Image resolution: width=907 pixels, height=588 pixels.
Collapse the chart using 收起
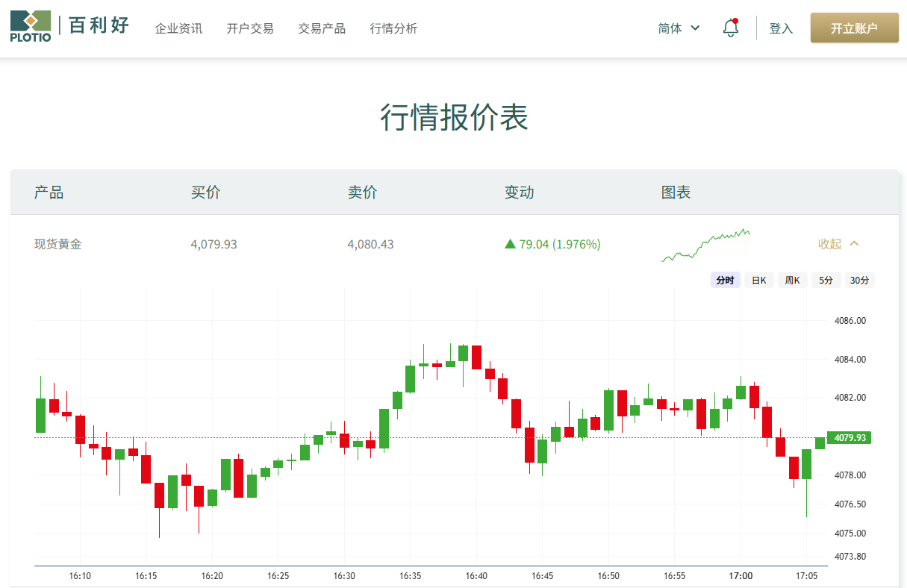[x=829, y=243]
